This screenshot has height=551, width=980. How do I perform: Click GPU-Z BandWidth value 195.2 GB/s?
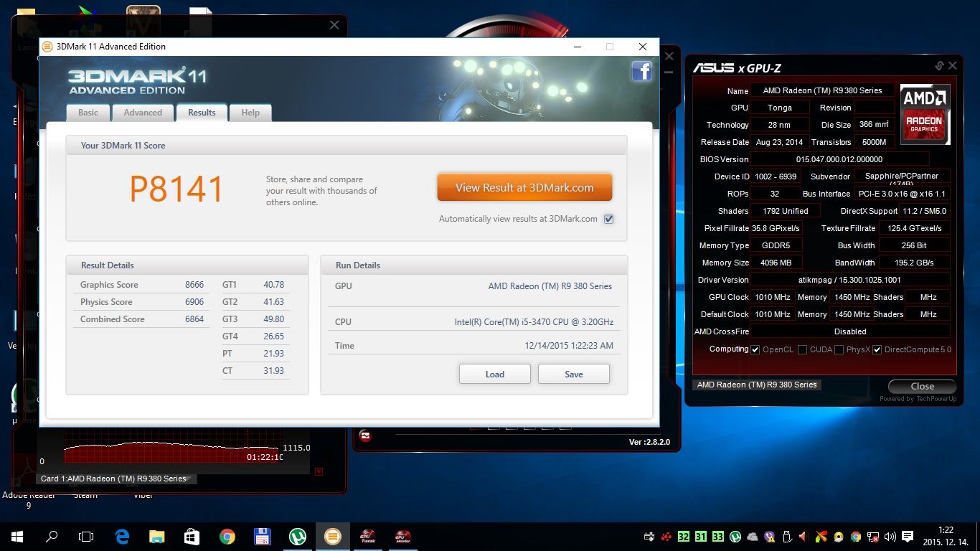[x=914, y=263]
